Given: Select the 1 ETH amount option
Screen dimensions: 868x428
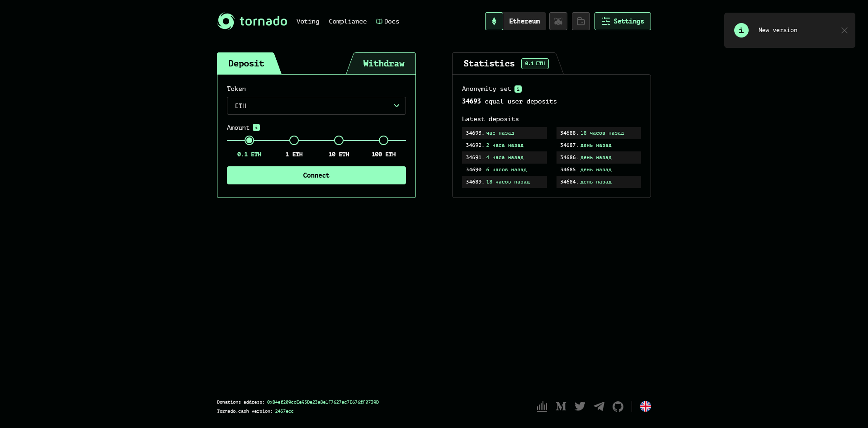Looking at the screenshot, I should click(x=294, y=141).
